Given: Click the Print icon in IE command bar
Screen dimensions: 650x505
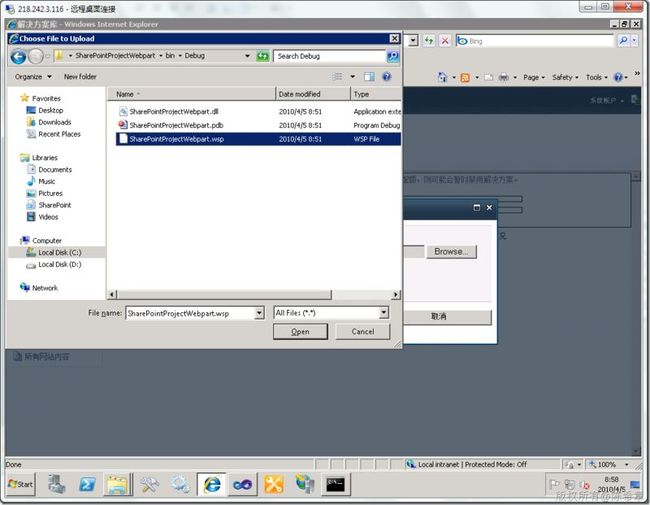Looking at the screenshot, I should [504, 78].
